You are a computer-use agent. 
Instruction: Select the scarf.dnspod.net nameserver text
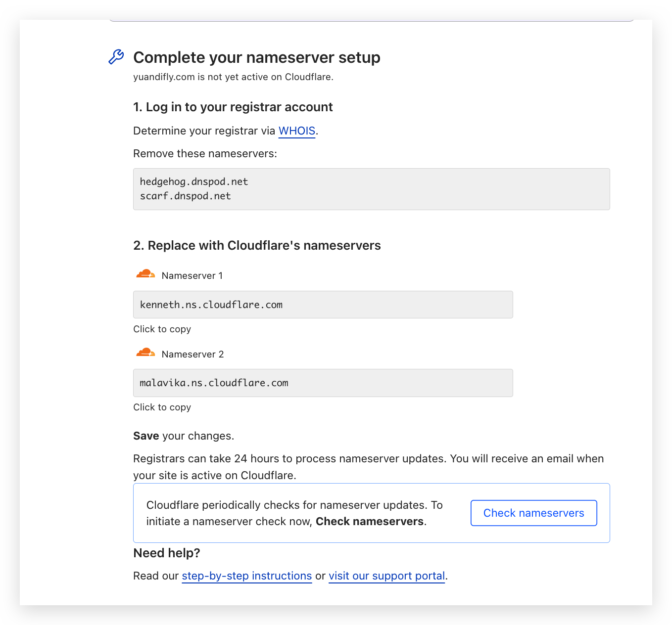pos(186,196)
